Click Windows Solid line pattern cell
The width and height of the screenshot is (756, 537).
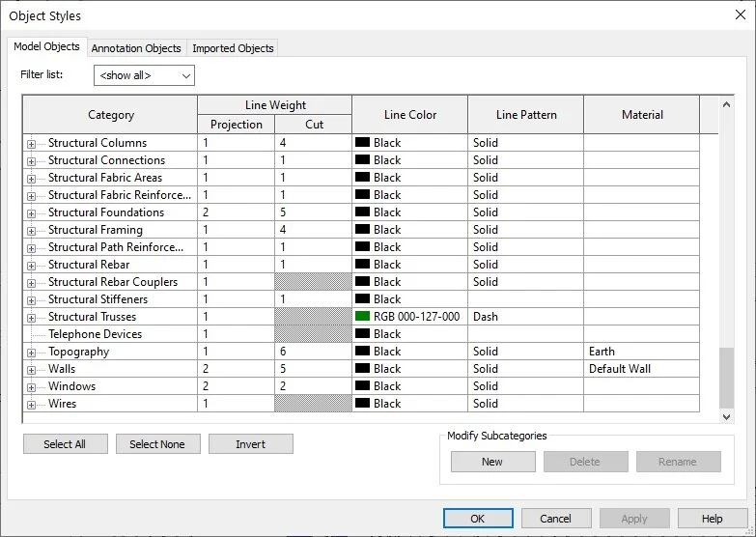(525, 386)
